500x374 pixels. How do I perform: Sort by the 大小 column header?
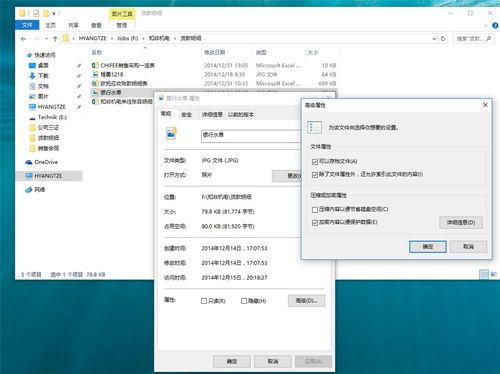click(313, 52)
